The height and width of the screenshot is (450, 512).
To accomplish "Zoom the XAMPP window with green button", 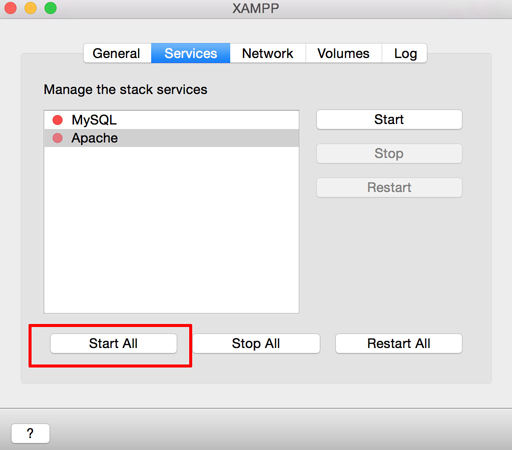I will 51,8.
